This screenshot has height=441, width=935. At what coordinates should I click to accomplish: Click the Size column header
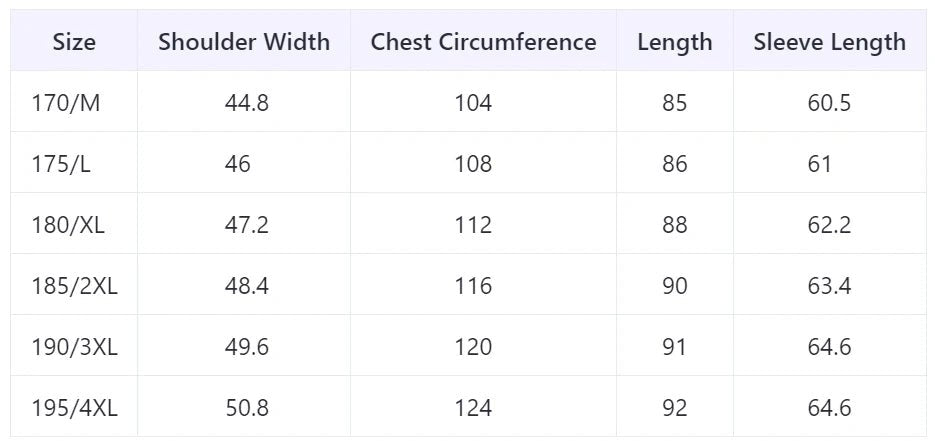coord(74,42)
